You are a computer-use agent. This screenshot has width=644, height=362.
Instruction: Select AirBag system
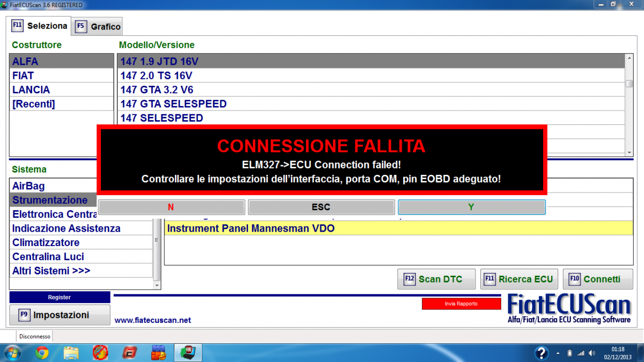(x=53, y=186)
